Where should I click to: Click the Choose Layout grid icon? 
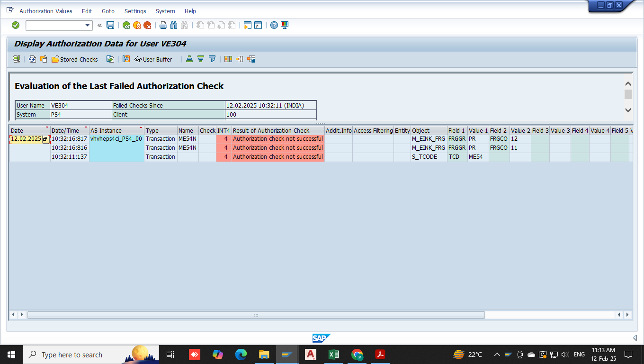[x=228, y=59]
